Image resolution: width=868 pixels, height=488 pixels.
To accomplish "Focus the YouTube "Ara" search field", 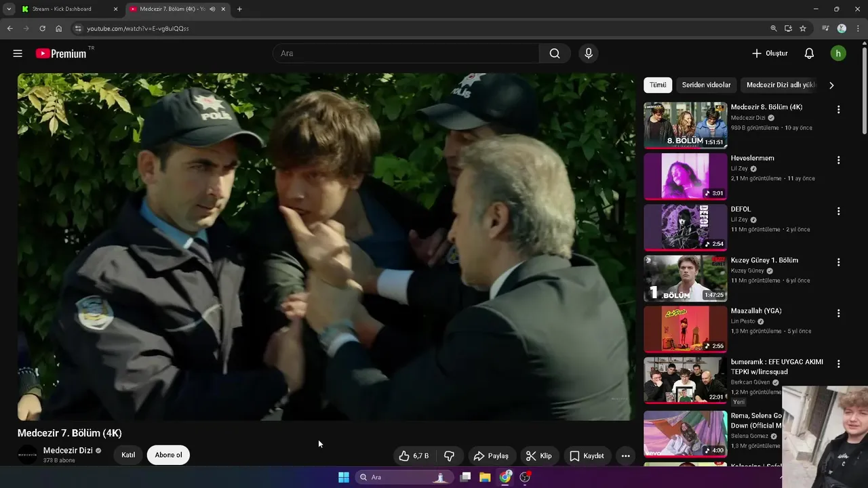I will pyautogui.click(x=406, y=54).
